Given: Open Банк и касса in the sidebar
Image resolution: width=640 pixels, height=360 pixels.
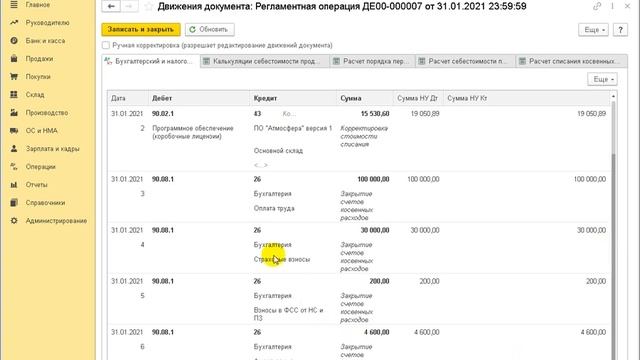Looking at the screenshot, I should [45, 41].
